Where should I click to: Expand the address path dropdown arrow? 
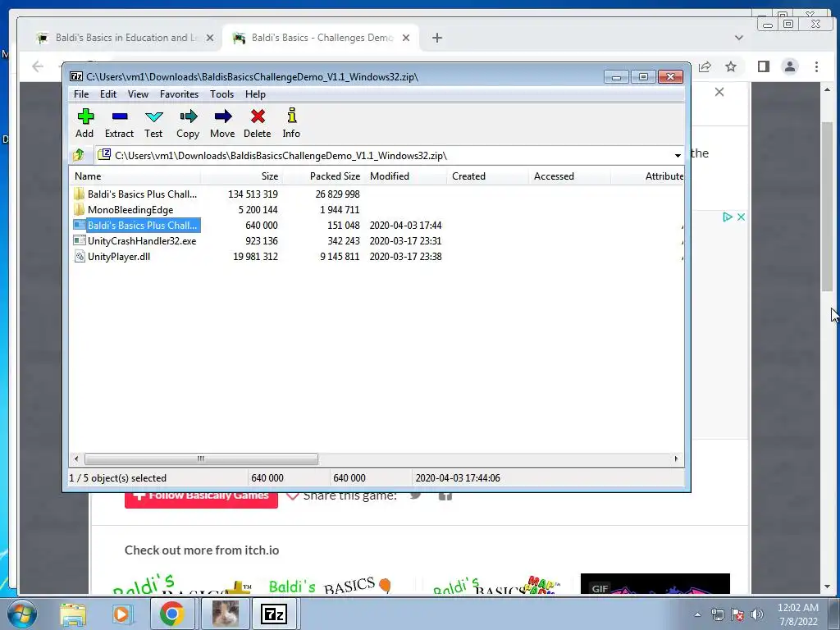(678, 155)
